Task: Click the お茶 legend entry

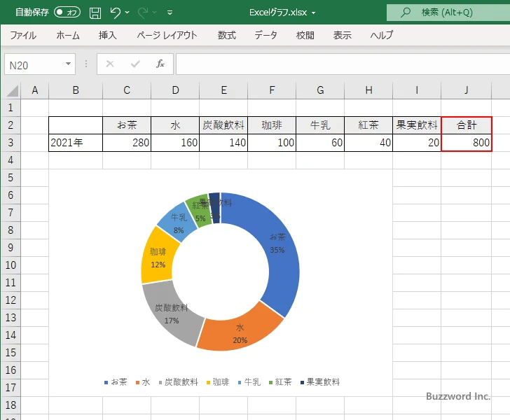Action: (x=116, y=382)
